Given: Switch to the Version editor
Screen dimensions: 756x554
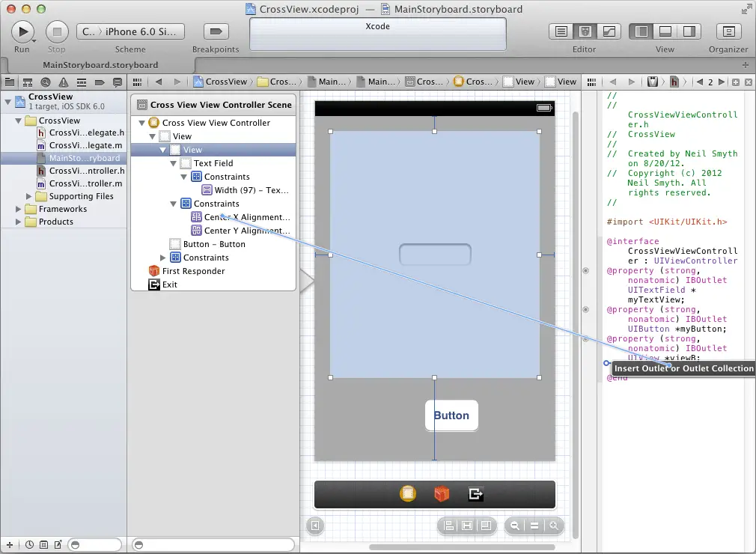Looking at the screenshot, I should coord(609,31).
